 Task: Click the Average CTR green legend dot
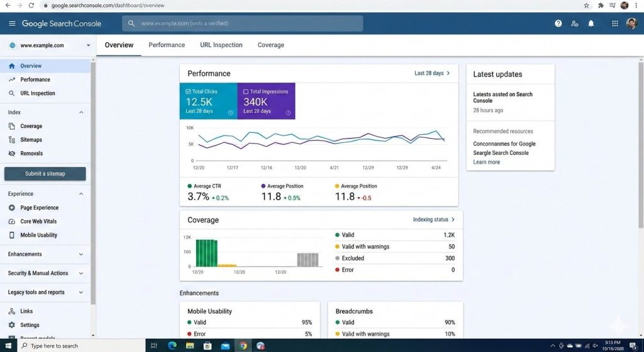tap(189, 186)
